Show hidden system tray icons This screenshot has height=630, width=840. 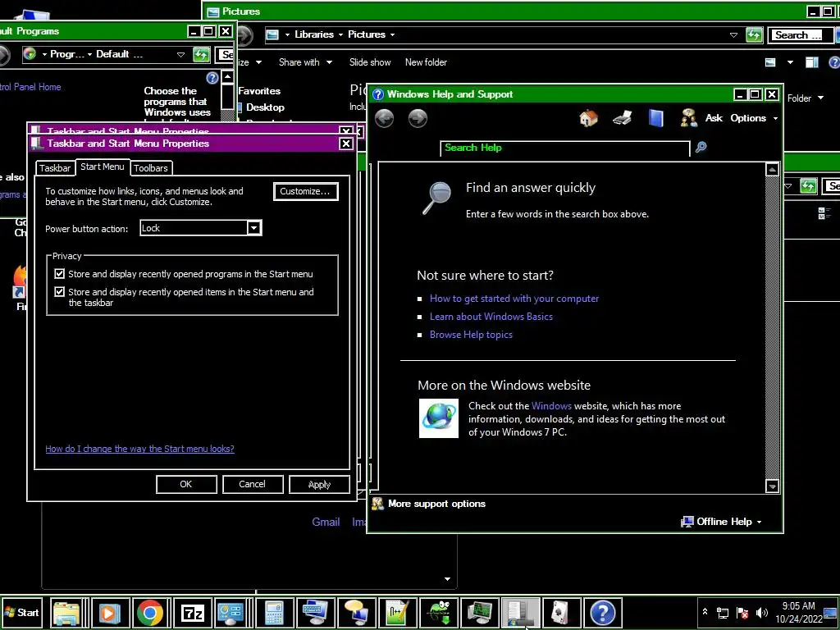pos(705,612)
